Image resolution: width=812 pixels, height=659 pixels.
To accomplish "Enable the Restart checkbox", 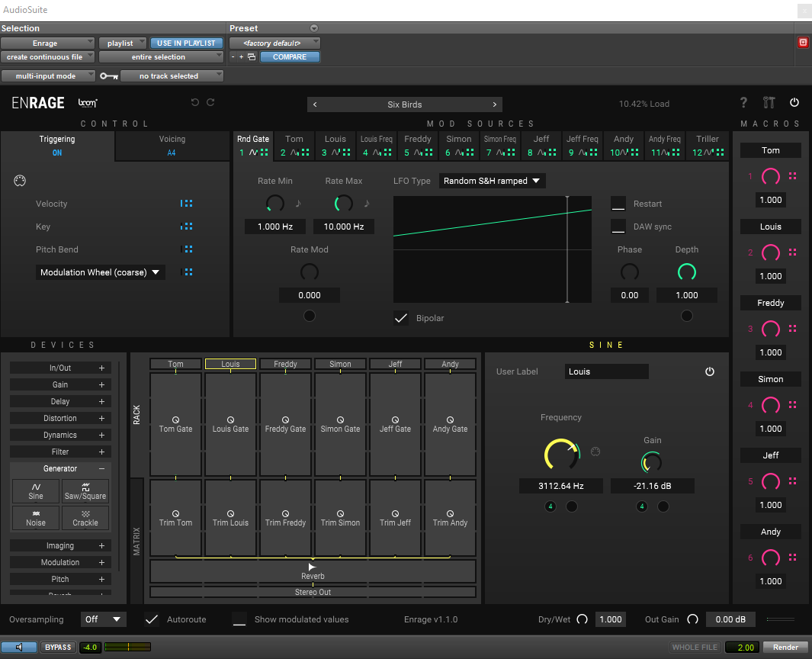I will (618, 204).
